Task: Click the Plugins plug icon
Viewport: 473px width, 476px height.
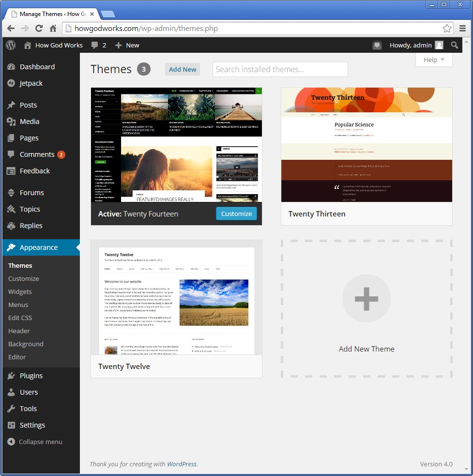Action: click(11, 376)
